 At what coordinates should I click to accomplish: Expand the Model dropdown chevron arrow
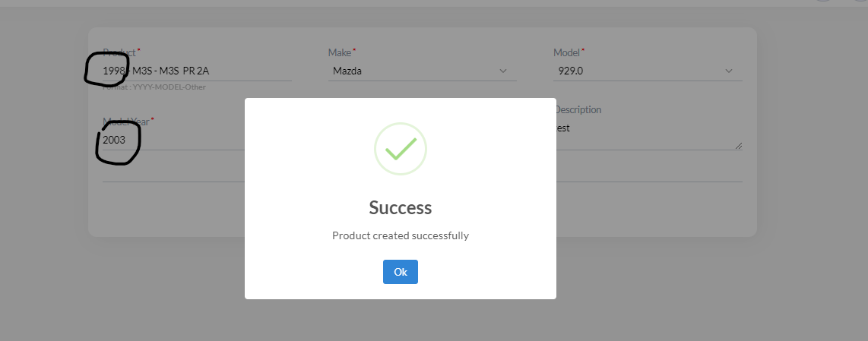729,71
